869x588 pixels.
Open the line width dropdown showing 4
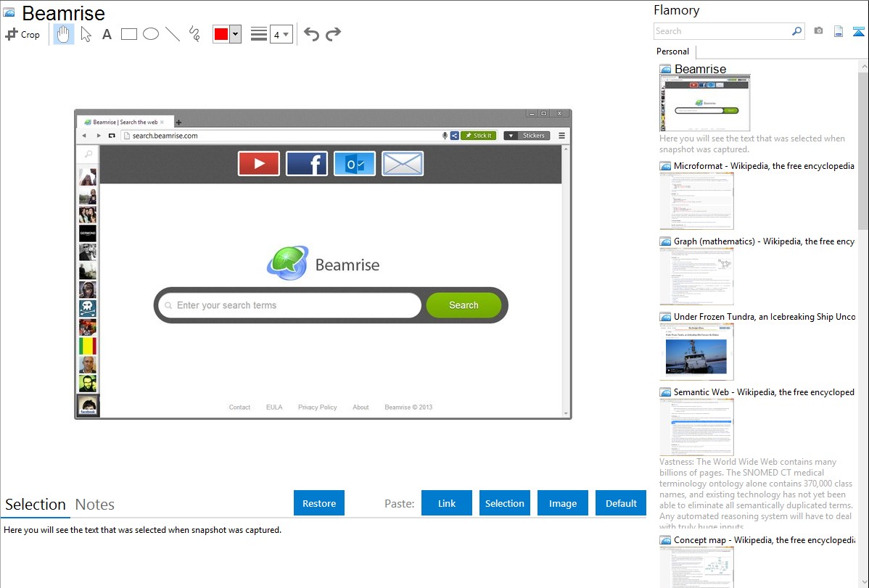point(281,34)
